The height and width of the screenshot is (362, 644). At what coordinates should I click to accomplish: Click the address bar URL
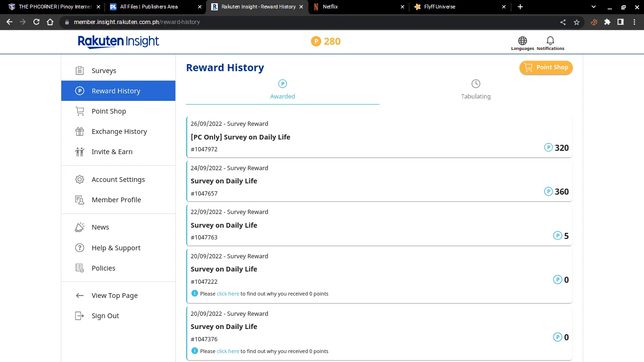[x=136, y=22]
